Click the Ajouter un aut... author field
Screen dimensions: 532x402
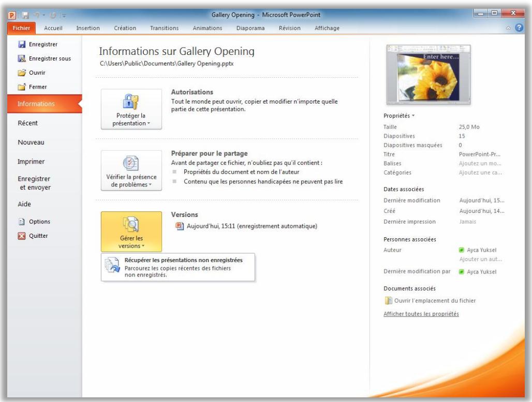pyautogui.click(x=480, y=259)
